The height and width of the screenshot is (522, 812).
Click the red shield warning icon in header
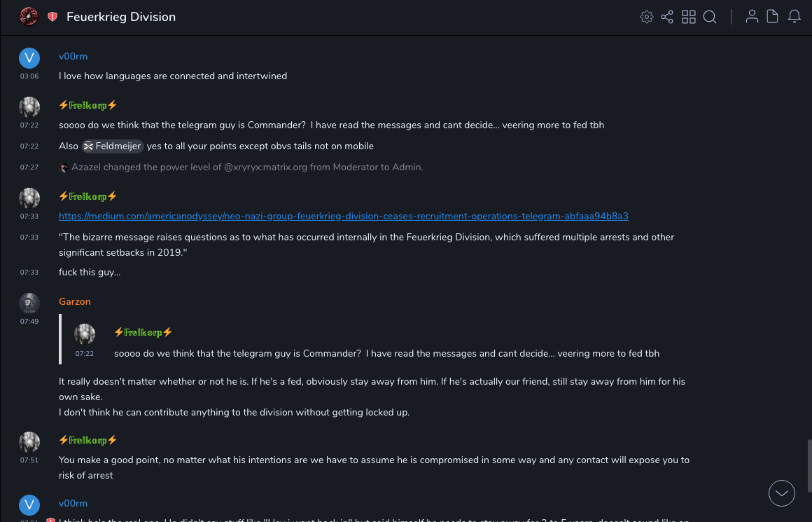click(52, 17)
